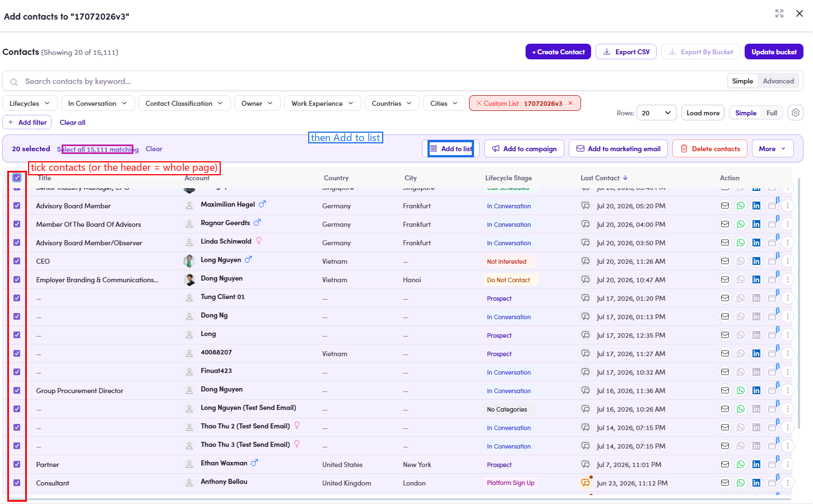Viewport: 813px width, 504px height.
Task: Sort by the Country column header
Action: coord(336,178)
